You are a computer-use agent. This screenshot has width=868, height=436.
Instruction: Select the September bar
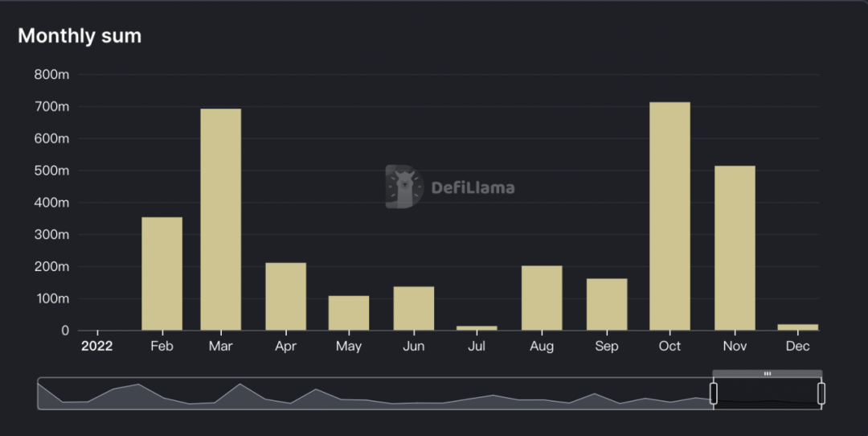tap(607, 304)
